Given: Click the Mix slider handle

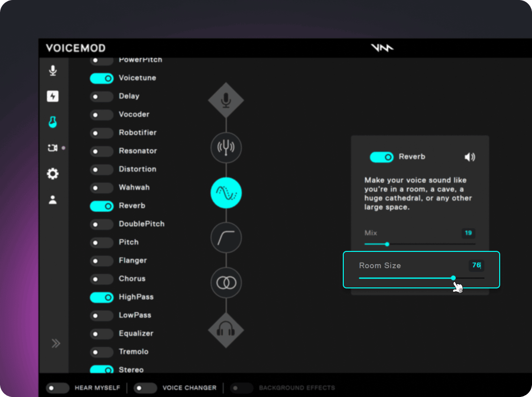Looking at the screenshot, I should click(x=387, y=244).
